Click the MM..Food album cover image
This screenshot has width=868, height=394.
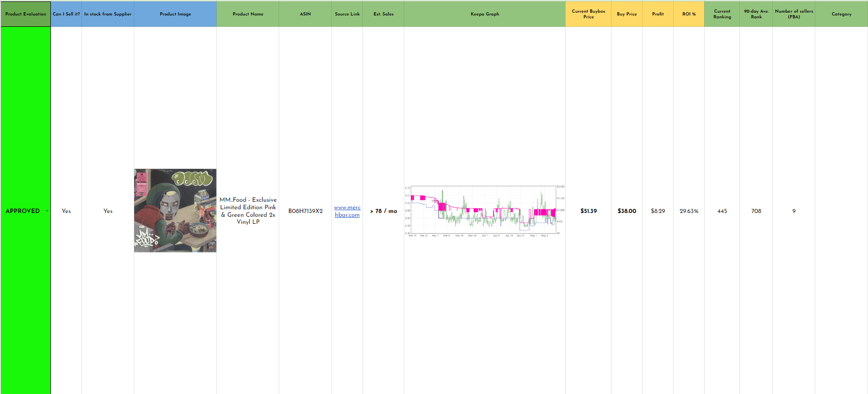[175, 211]
